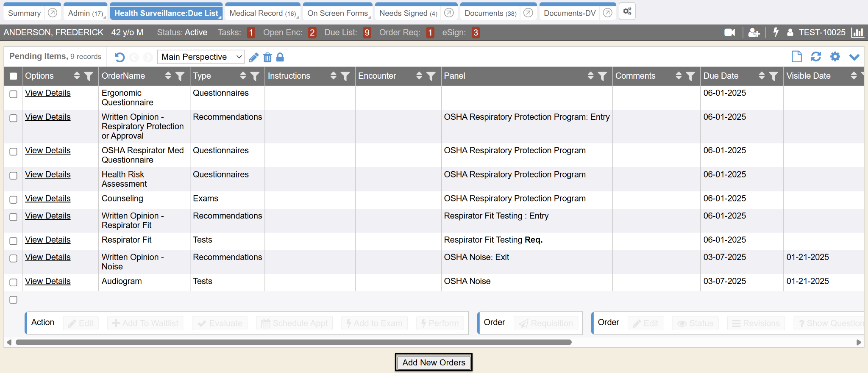Open grid settings gear icon
The image size is (868, 373).
pyautogui.click(x=835, y=57)
